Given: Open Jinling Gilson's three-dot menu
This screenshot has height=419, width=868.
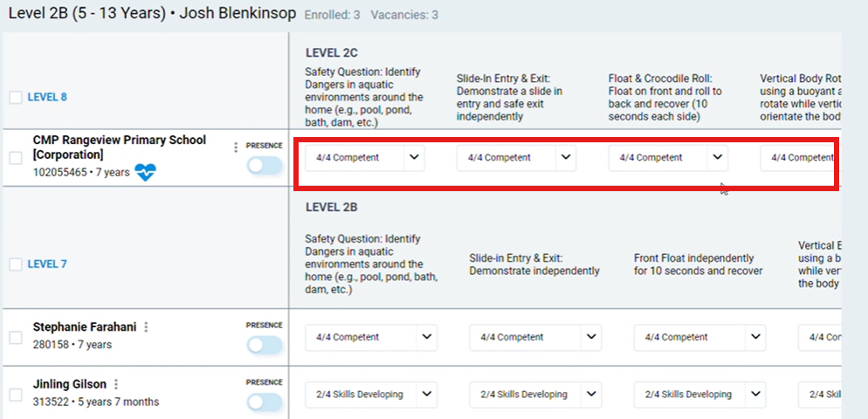Looking at the screenshot, I should (116, 384).
